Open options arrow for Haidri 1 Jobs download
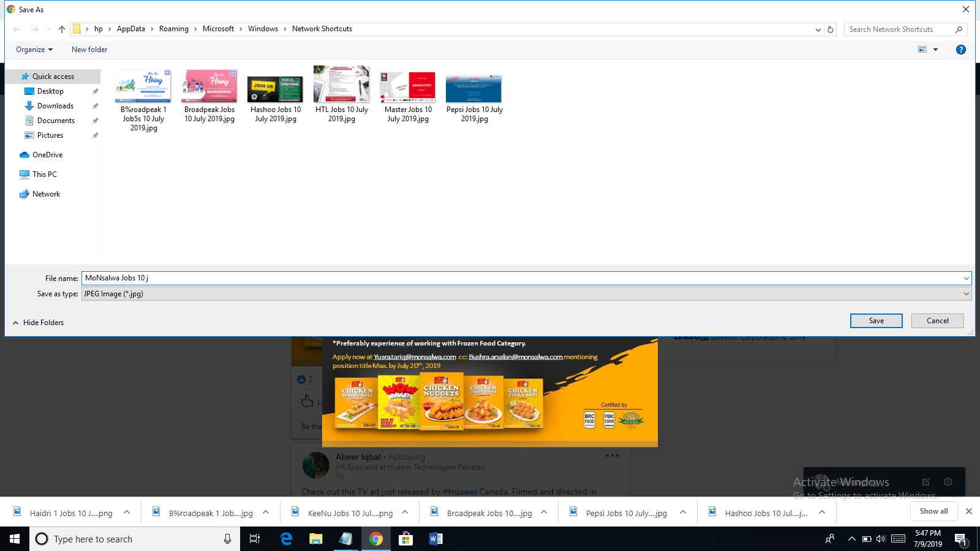 tap(127, 512)
